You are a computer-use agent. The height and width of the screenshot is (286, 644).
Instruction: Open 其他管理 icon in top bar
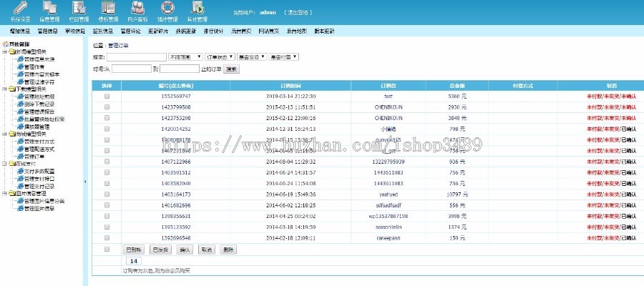197,8
